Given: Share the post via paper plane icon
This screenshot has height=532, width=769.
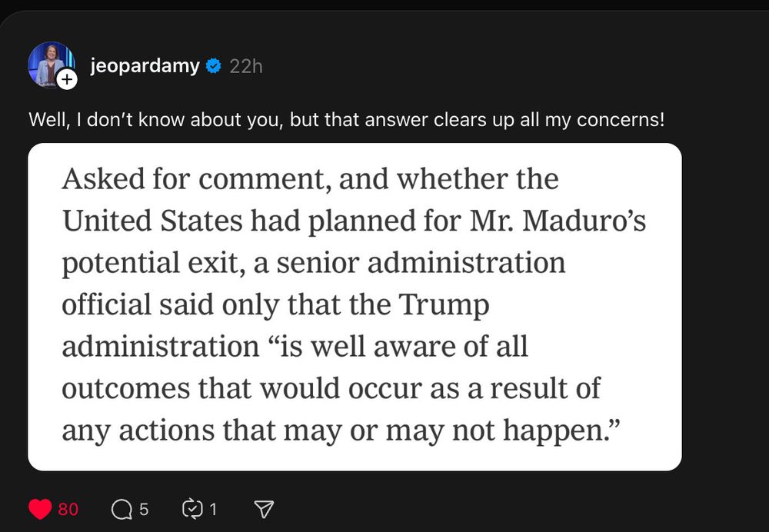Looking at the screenshot, I should [264, 509].
